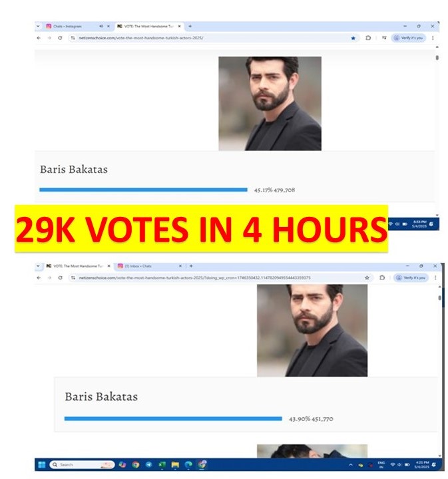Click the 43.90% vote progress bar

click(x=173, y=419)
